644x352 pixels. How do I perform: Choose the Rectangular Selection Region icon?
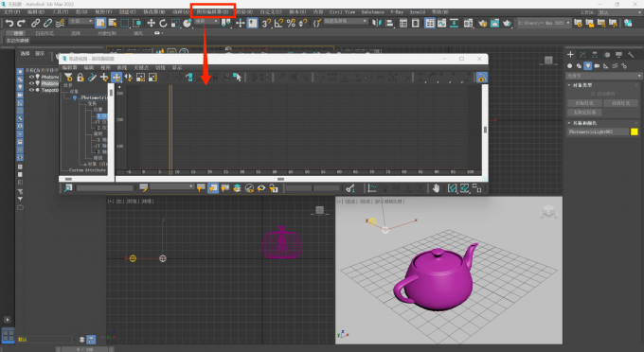(124, 23)
